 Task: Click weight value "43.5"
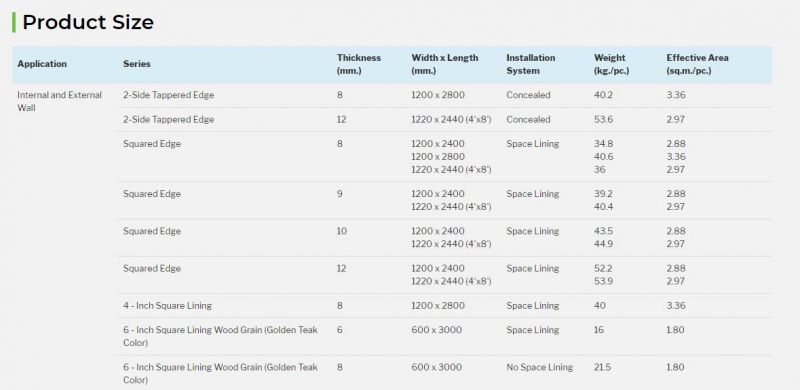click(x=603, y=231)
